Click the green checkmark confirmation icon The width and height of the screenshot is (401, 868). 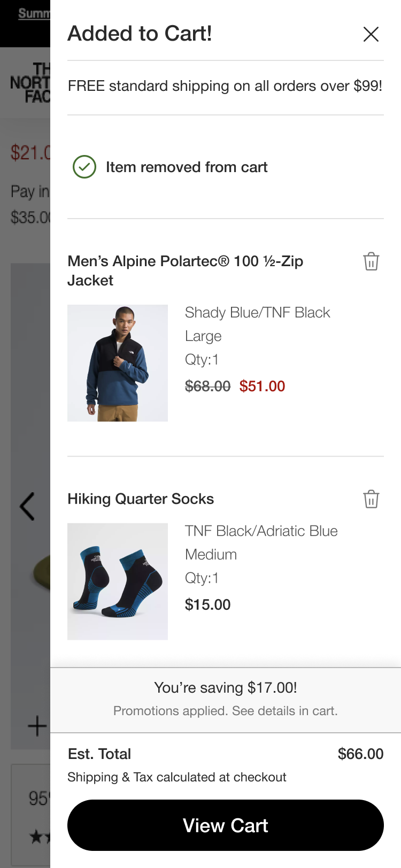click(x=84, y=167)
